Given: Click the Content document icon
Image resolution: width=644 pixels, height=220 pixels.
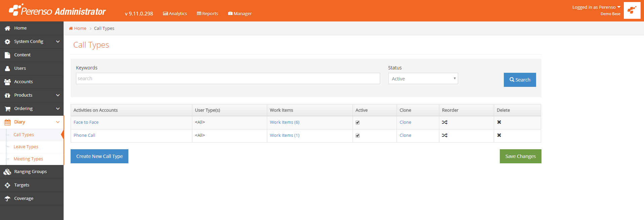Looking at the screenshot, I should pyautogui.click(x=7, y=55).
